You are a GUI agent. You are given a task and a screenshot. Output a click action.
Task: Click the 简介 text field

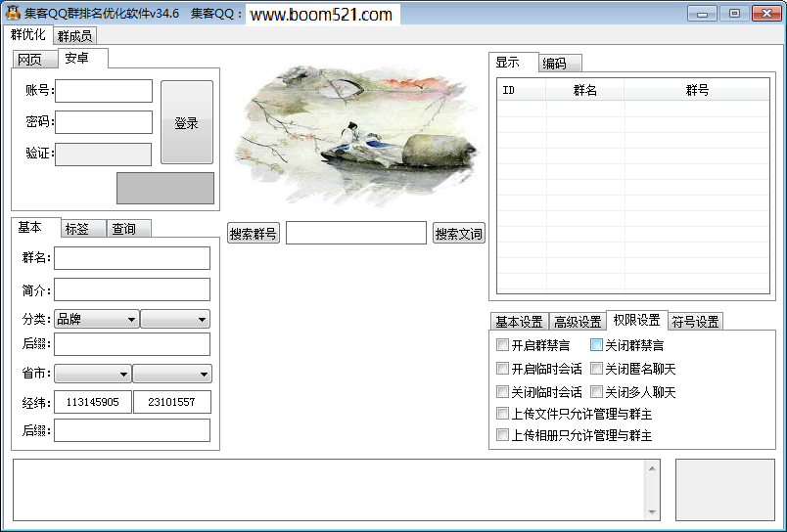pos(132,289)
